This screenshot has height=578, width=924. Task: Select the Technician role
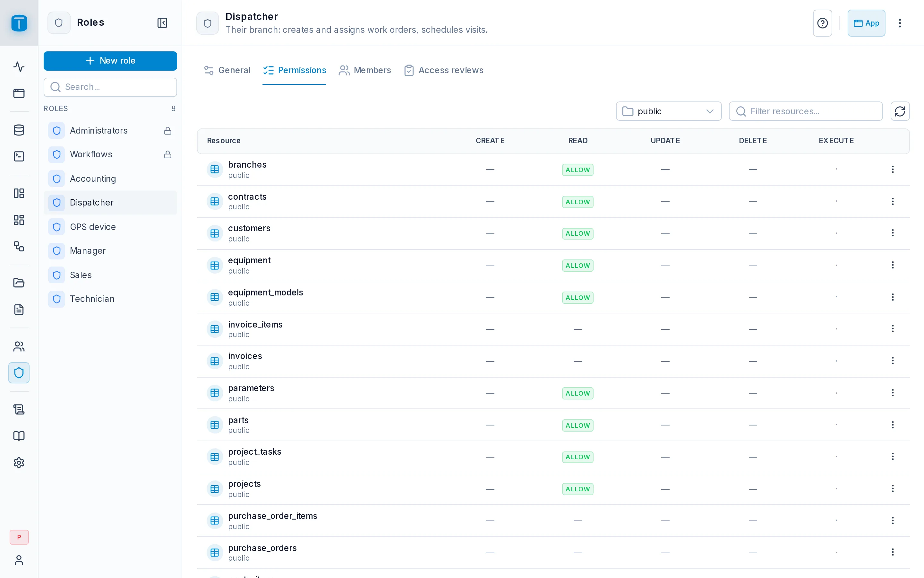tap(110, 299)
